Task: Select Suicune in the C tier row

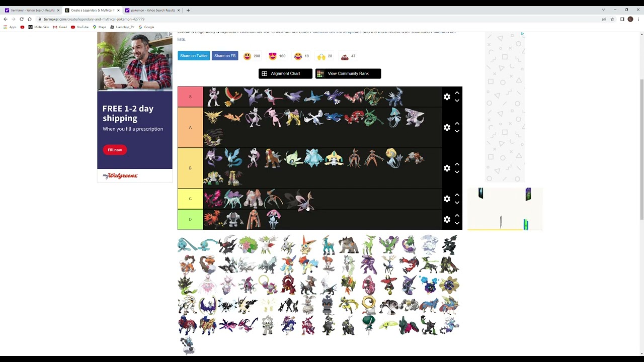Action: point(233,199)
